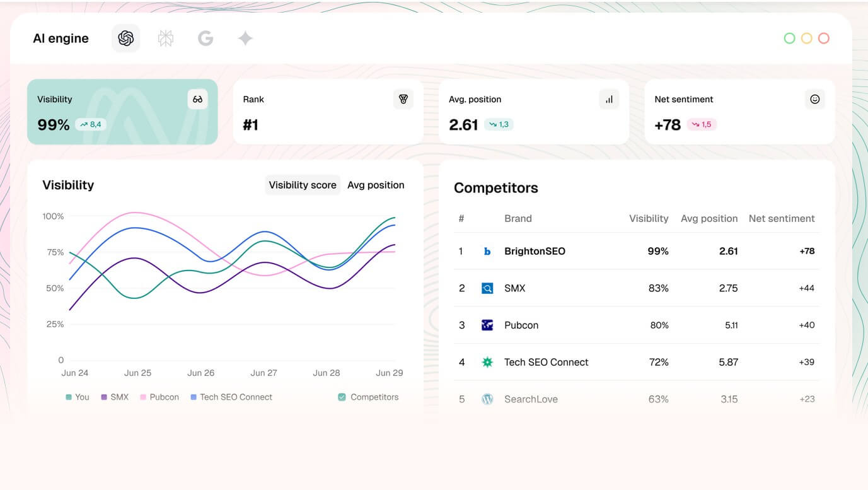Open the Visibility 99% summary card

(x=122, y=112)
